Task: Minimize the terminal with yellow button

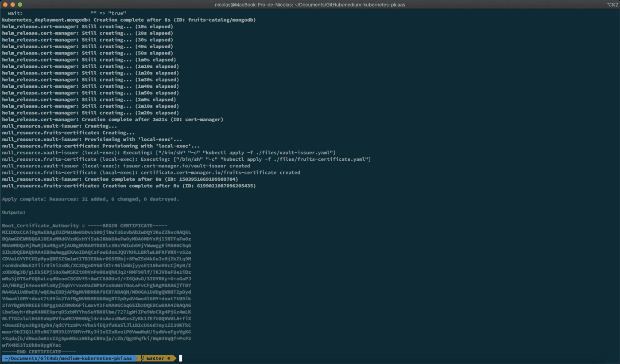Action: pos(12,4)
